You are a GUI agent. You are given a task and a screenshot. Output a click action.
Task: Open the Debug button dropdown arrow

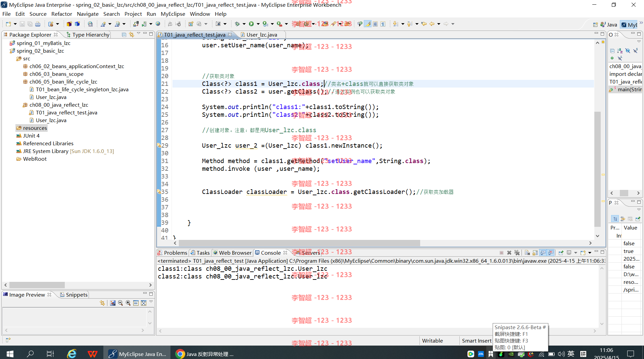pyautogui.click(x=244, y=24)
